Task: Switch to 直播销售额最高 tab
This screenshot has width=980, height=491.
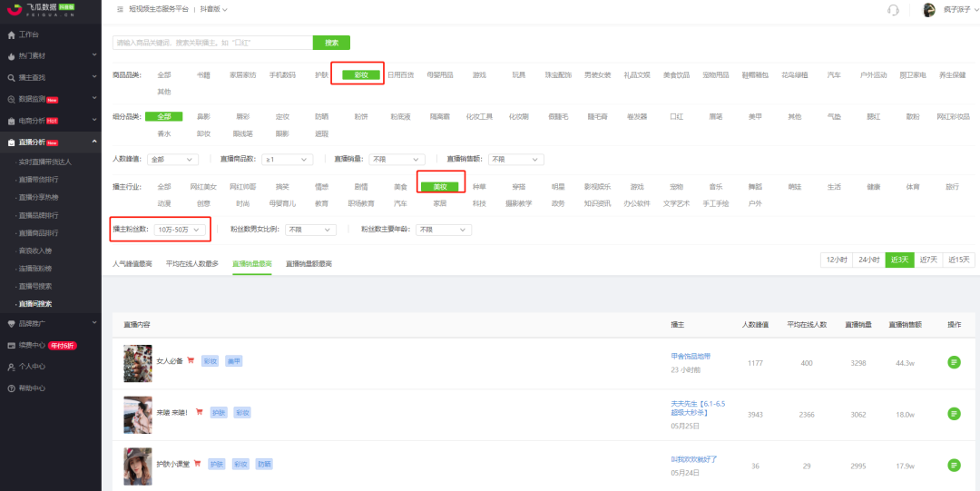Action: tap(309, 264)
